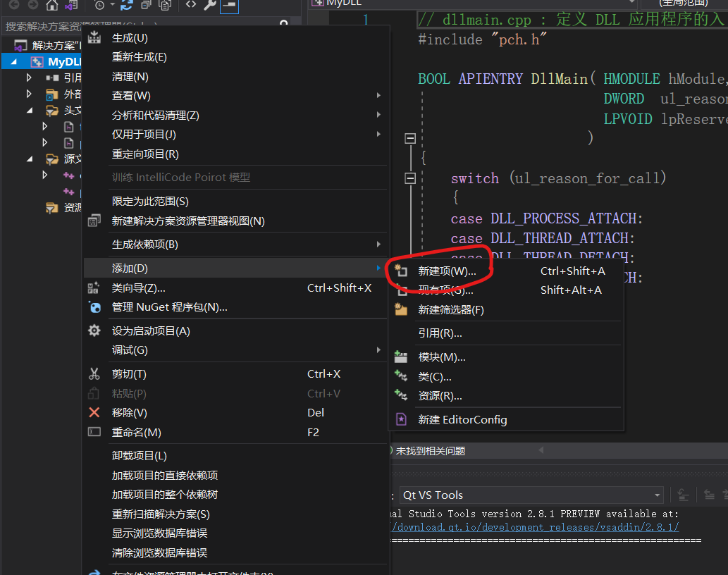Image resolution: width=728 pixels, height=575 pixels.
Task: Choose 限定为此范围(S) scope entry
Action: (x=150, y=202)
